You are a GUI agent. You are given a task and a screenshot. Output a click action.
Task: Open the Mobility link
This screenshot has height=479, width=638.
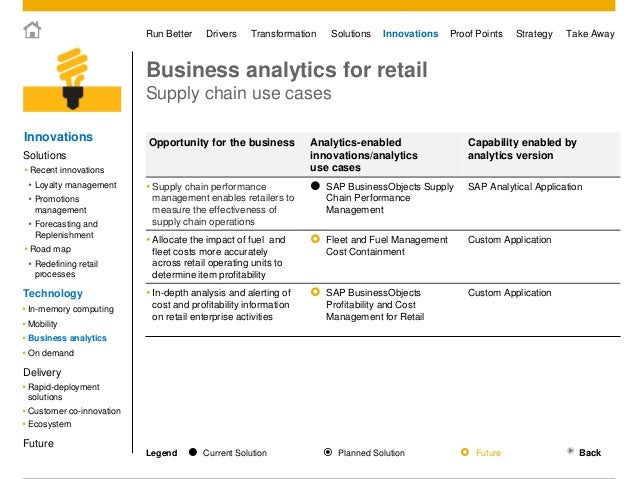(42, 324)
